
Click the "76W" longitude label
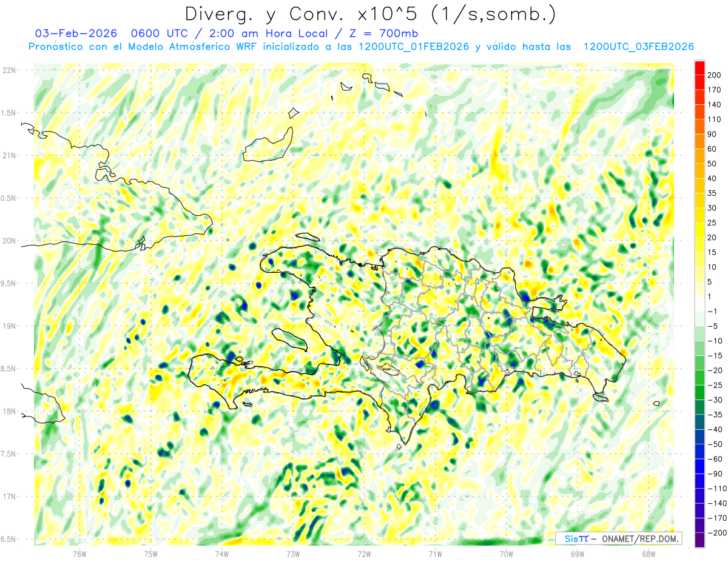point(79,554)
